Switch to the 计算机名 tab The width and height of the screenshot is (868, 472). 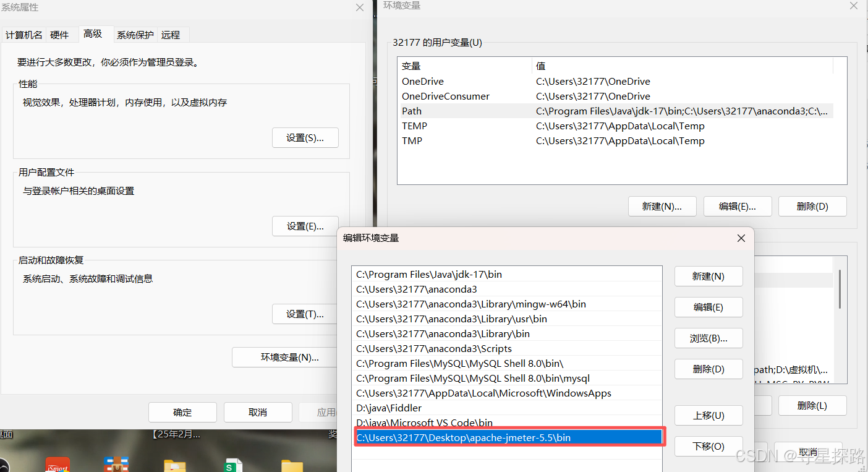pos(24,35)
